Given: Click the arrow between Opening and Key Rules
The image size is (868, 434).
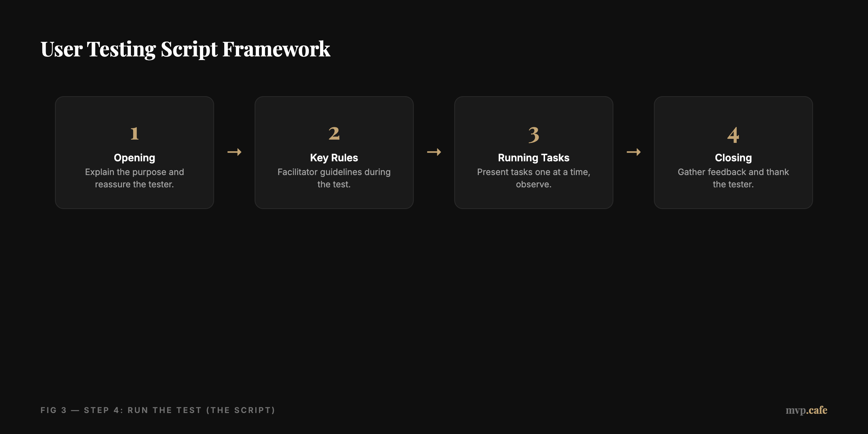Looking at the screenshot, I should point(234,152).
